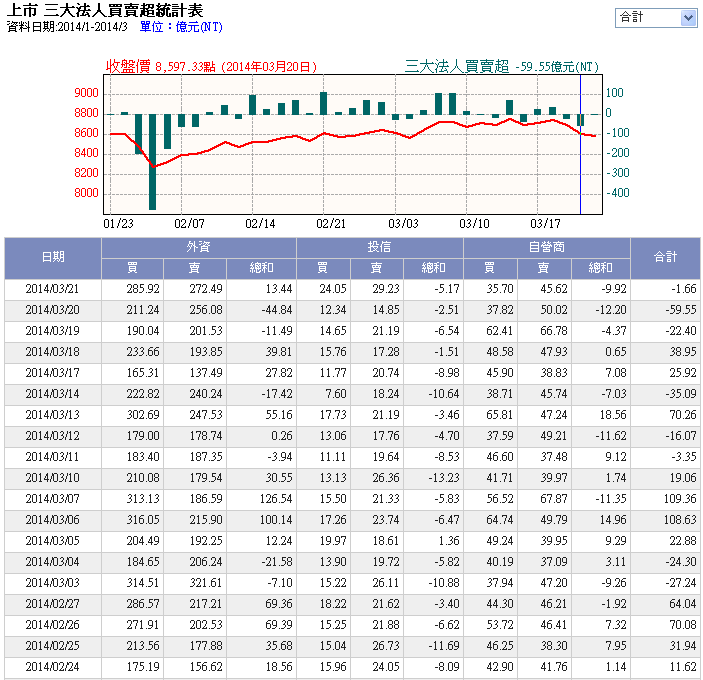Click dealer sell value 67.87

554,499
